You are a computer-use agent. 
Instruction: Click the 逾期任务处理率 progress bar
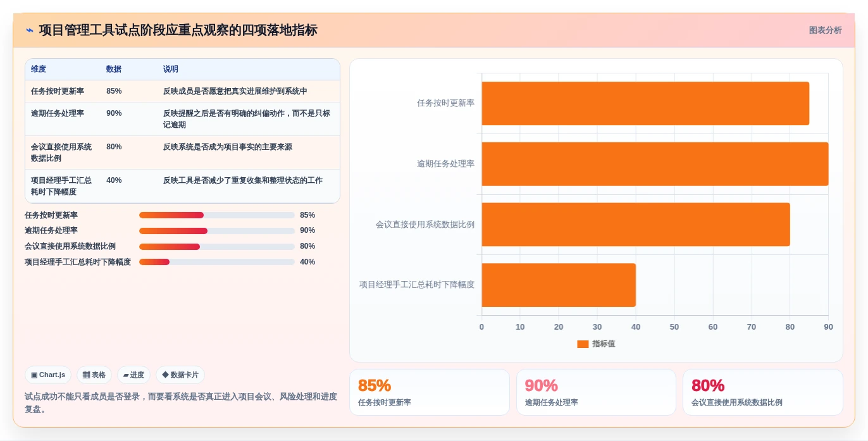[x=217, y=231]
